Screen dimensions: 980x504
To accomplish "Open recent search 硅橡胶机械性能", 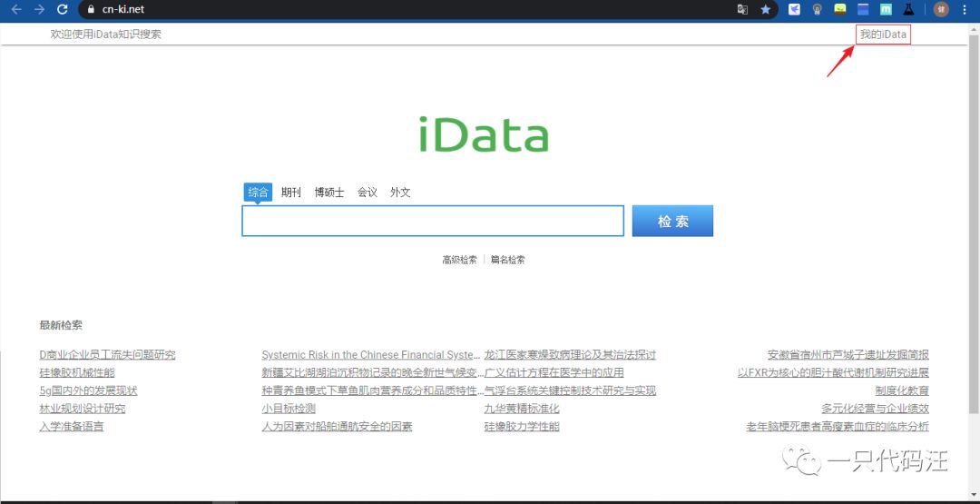I will [77, 373].
